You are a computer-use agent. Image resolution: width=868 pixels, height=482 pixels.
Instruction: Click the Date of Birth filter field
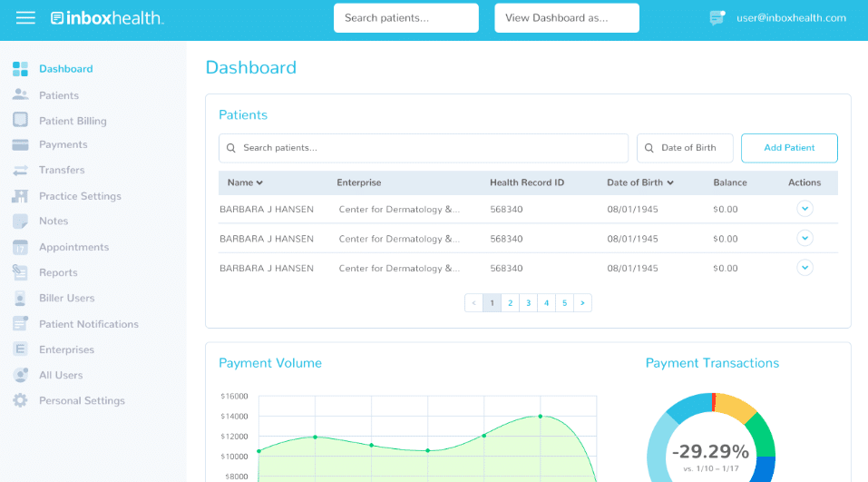[x=685, y=148]
